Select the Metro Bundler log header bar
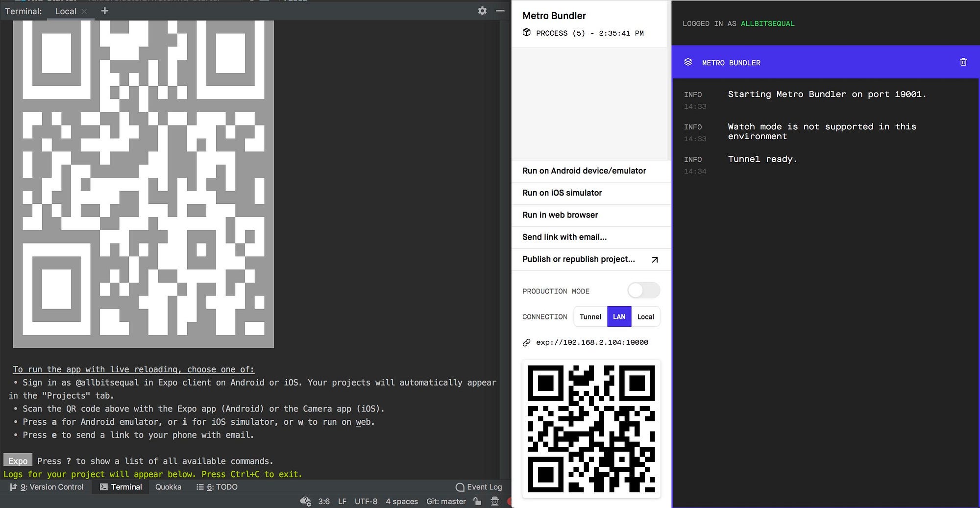980x508 pixels. tap(826, 62)
